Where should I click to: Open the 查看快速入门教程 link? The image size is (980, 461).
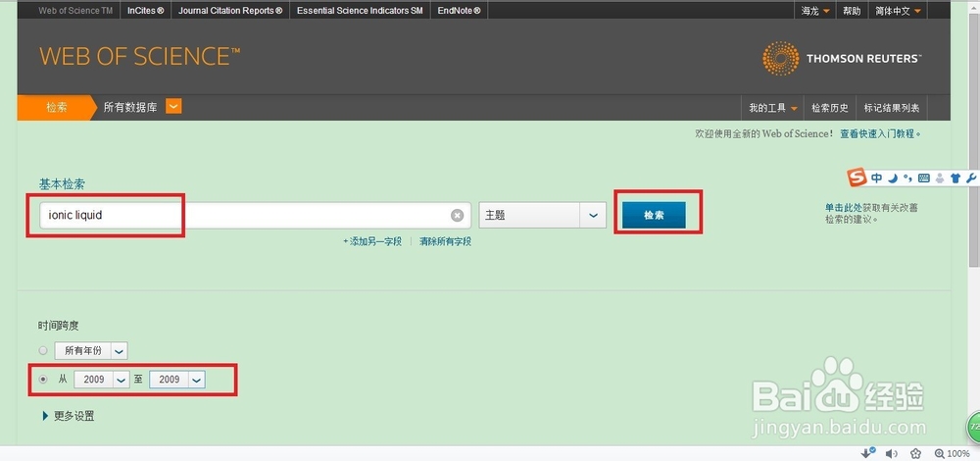tap(881, 133)
